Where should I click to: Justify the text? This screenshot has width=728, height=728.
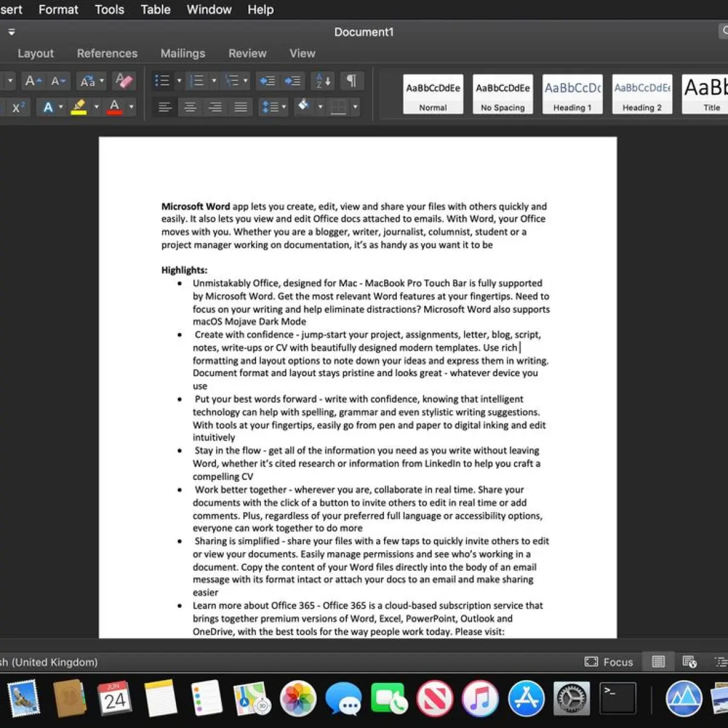click(241, 107)
